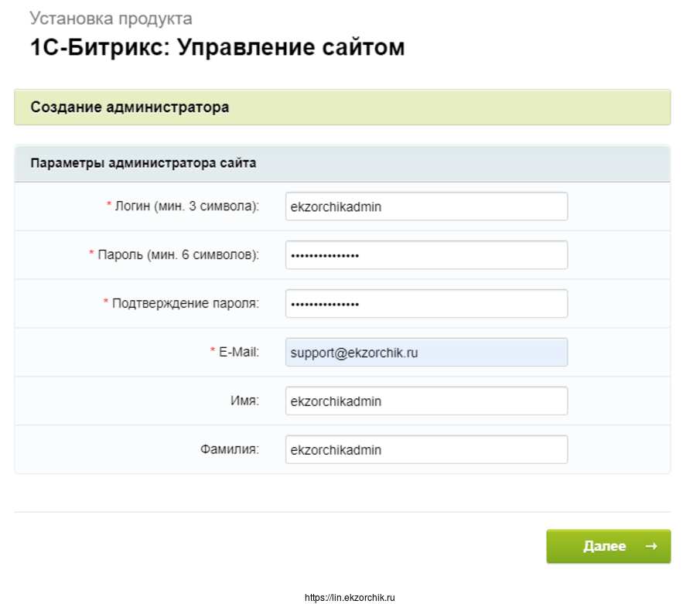The height and width of the screenshot is (604, 700).
Task: Focus the Пароль password field
Action: [425, 255]
